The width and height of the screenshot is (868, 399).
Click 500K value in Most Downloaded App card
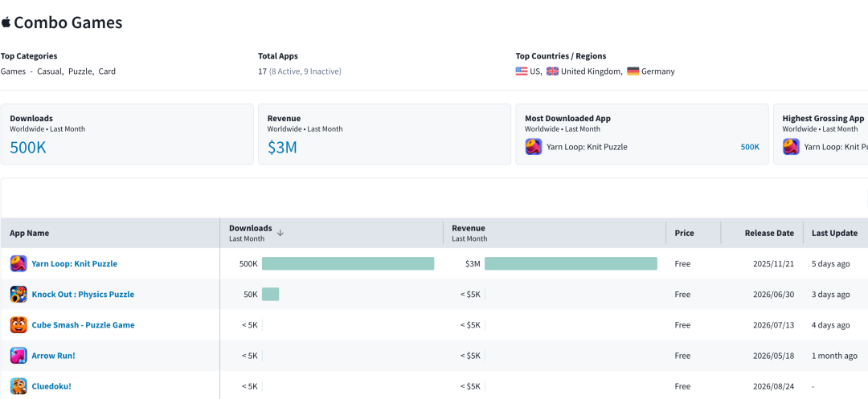(750, 147)
